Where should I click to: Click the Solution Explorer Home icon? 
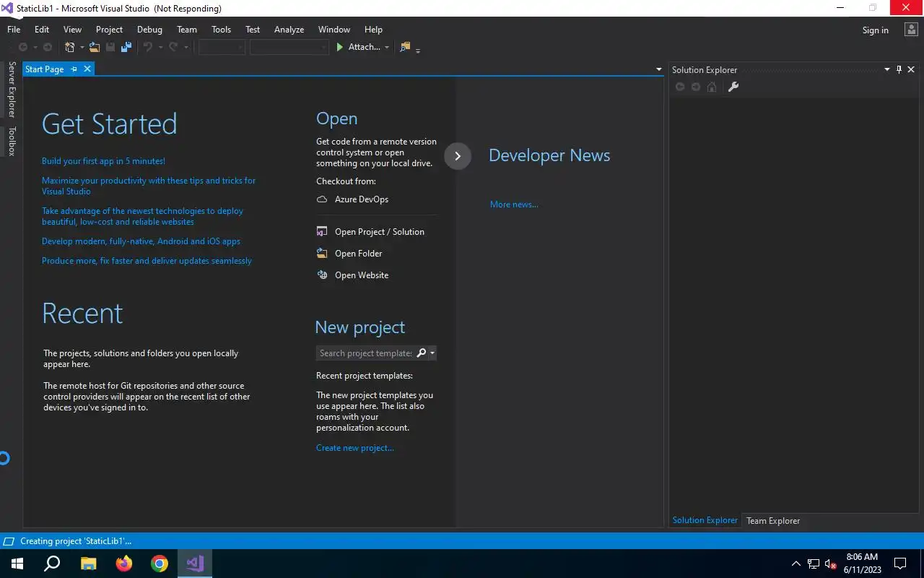pyautogui.click(x=712, y=87)
